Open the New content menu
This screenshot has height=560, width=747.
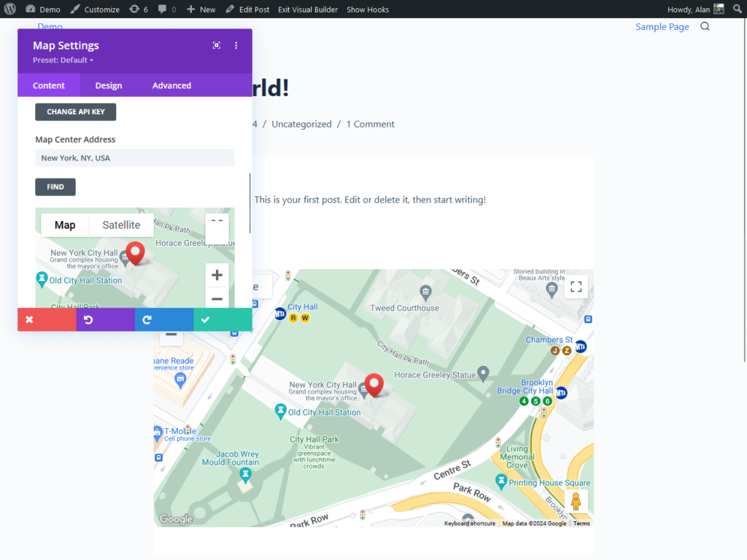(201, 9)
